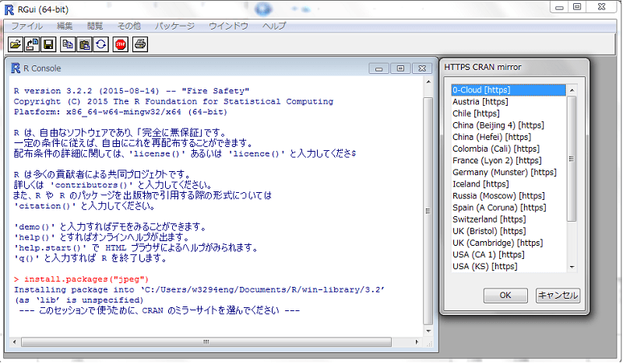623x364 pixels.
Task: Minimize the R Console window
Action: [378, 68]
